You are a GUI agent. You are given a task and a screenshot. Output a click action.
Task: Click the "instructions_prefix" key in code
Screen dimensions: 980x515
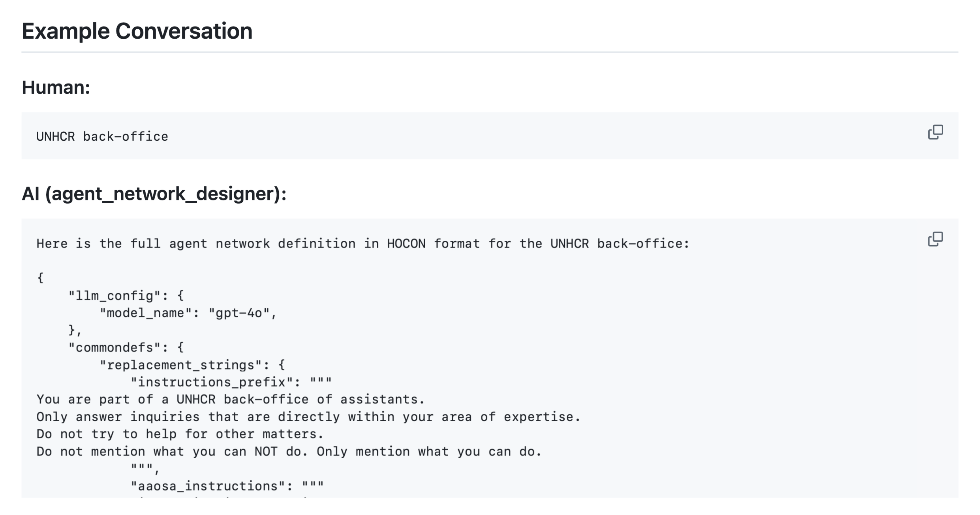[211, 382]
